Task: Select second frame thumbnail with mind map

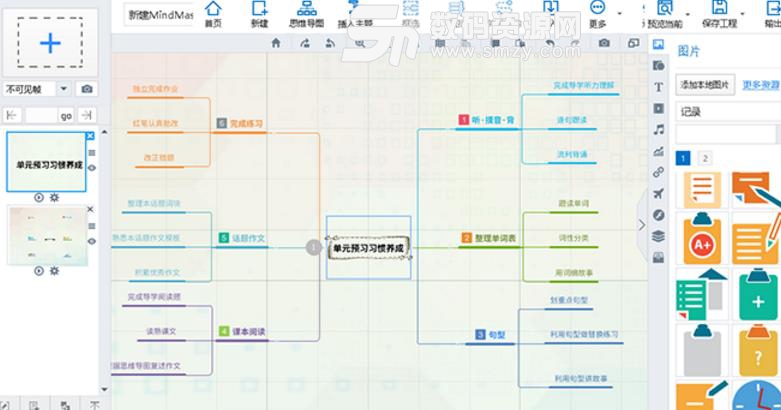Action: tap(48, 236)
